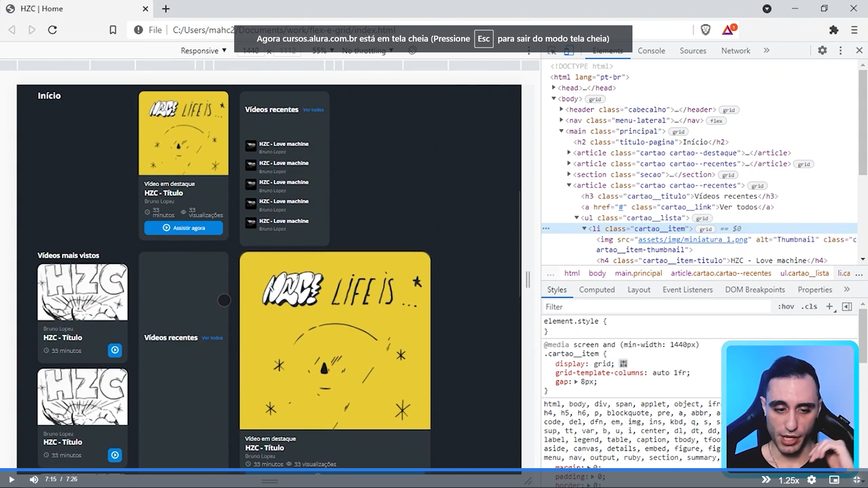
Task: Toggle the grid badge on ul.cartao__lista
Action: (x=702, y=218)
